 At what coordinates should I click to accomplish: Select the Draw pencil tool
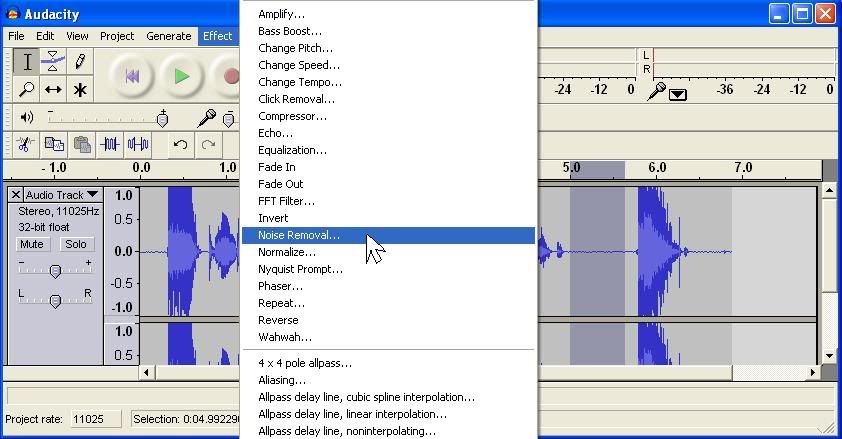tap(79, 62)
